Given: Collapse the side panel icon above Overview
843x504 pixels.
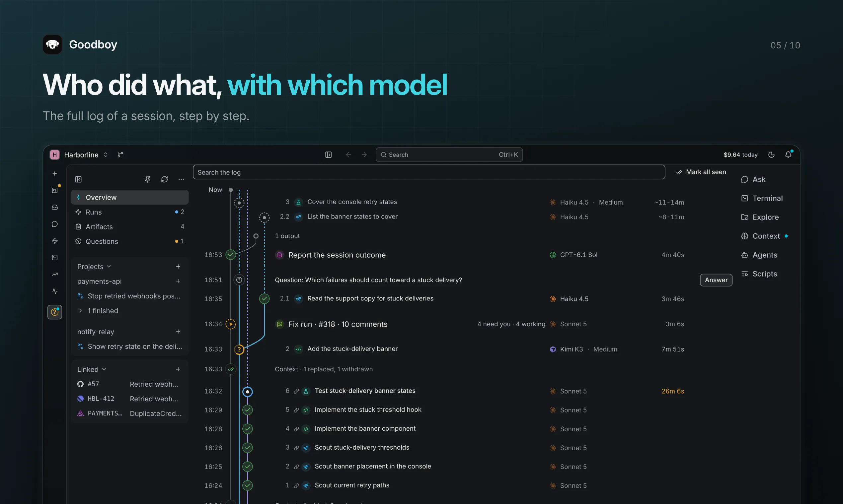Looking at the screenshot, I should (x=79, y=179).
